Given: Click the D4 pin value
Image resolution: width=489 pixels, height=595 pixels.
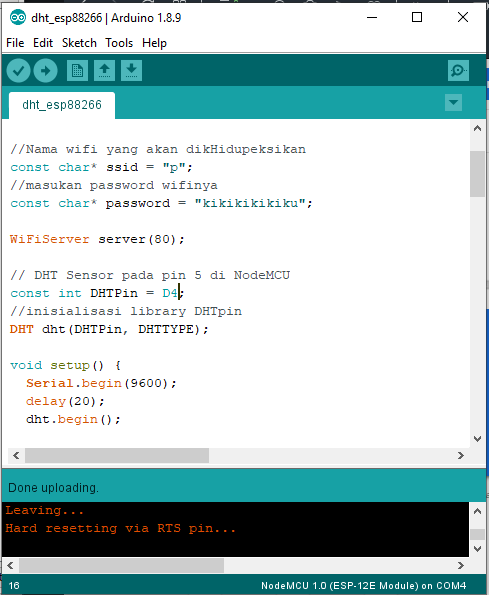Looking at the screenshot, I should [x=170, y=293].
